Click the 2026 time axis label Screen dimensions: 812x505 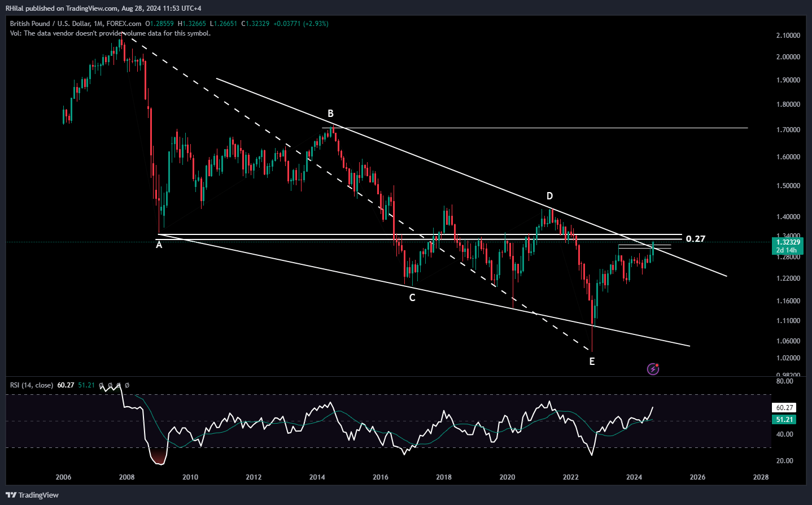697,477
